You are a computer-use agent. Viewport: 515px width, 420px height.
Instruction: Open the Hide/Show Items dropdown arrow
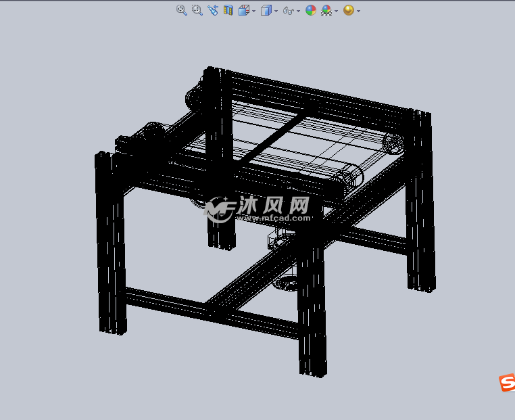298,11
